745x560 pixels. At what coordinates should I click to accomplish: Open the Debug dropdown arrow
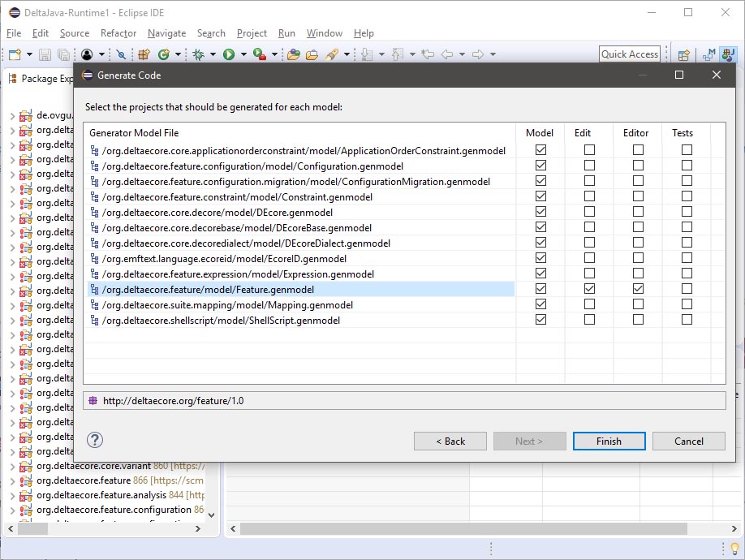213,54
